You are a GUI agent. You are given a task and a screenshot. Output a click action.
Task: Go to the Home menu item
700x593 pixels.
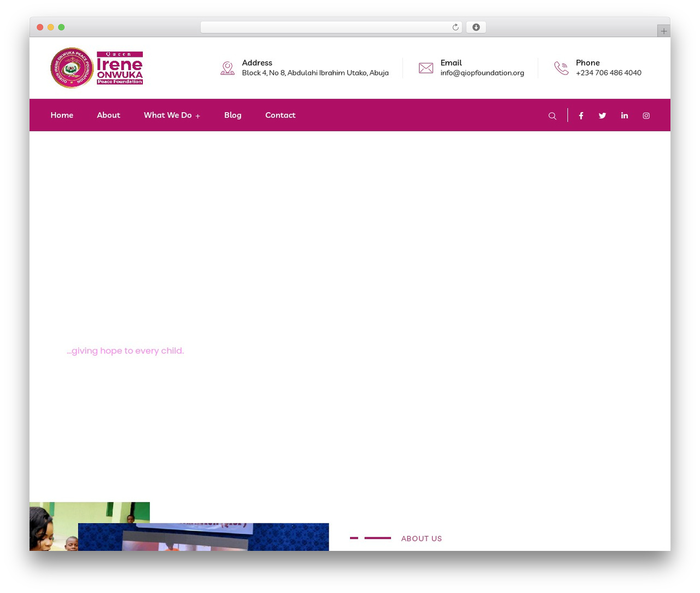(x=62, y=115)
